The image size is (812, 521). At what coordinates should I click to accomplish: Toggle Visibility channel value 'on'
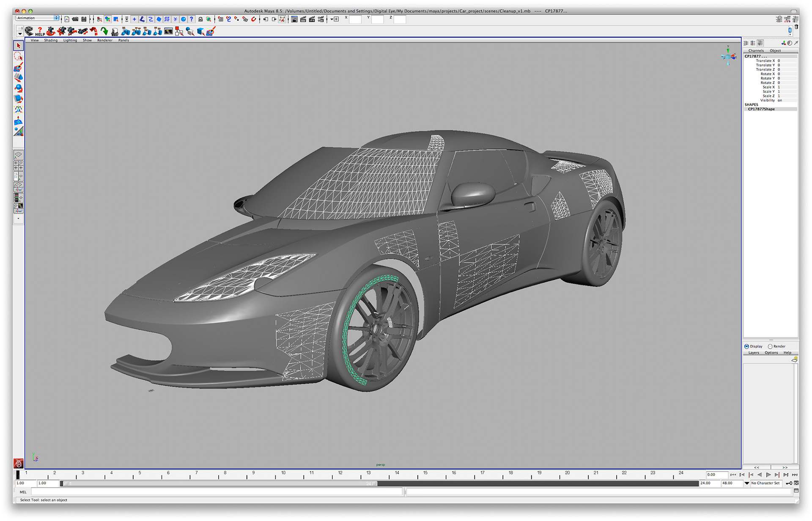779,100
